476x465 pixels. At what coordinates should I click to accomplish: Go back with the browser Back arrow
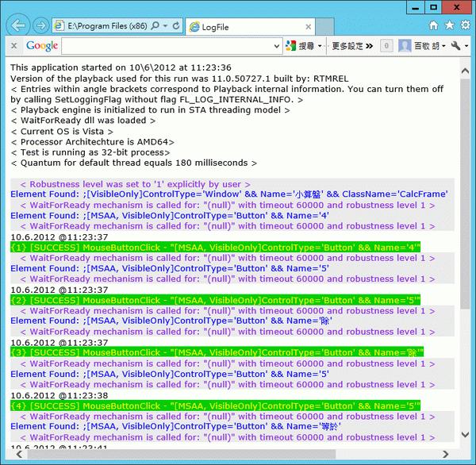click(18, 25)
